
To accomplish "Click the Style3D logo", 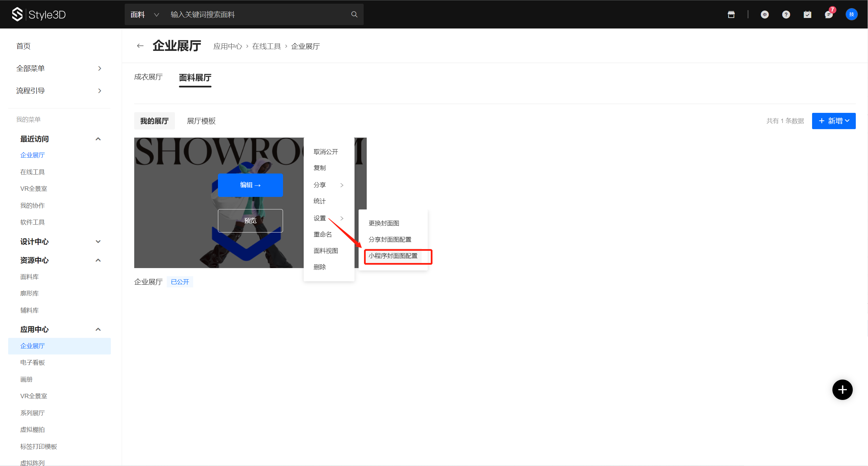I will [39, 15].
